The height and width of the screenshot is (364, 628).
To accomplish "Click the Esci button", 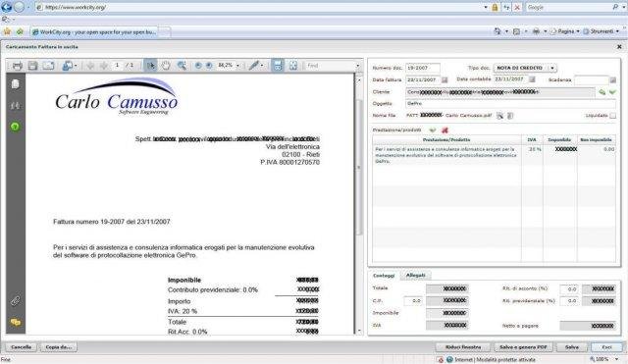I will coord(606,347).
